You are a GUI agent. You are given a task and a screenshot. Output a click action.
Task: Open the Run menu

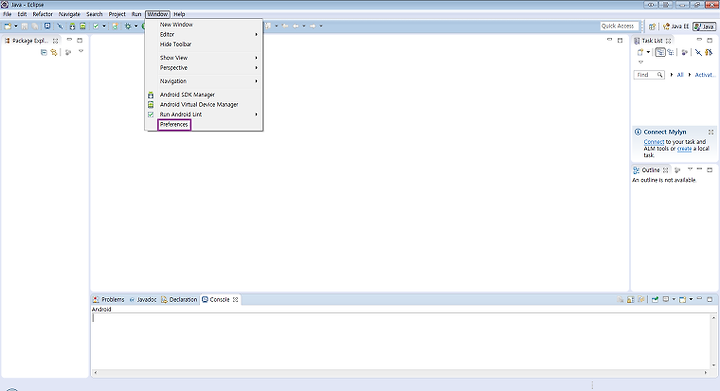coord(136,14)
